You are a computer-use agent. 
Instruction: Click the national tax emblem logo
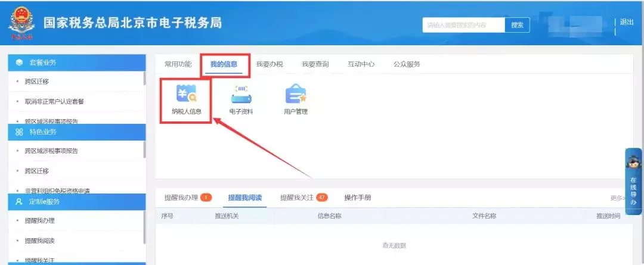coord(21,23)
